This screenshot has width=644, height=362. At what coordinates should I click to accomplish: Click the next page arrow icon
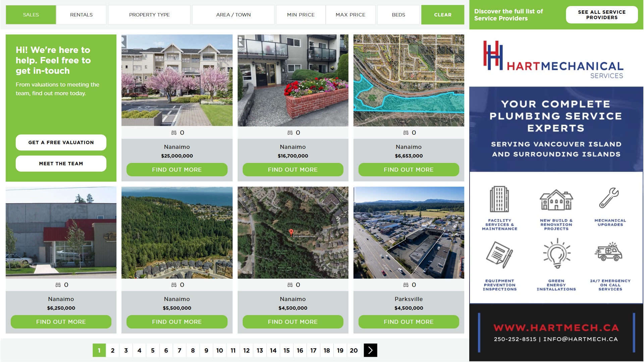pos(370,350)
